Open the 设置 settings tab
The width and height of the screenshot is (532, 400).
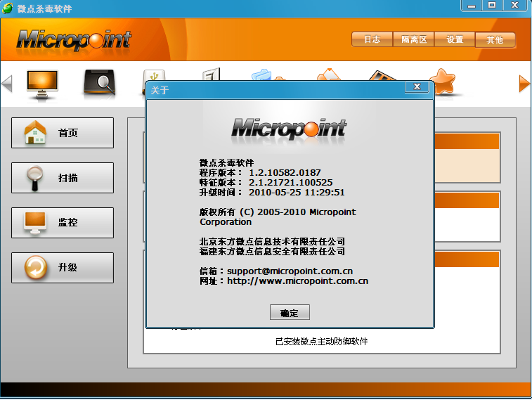tap(455, 39)
